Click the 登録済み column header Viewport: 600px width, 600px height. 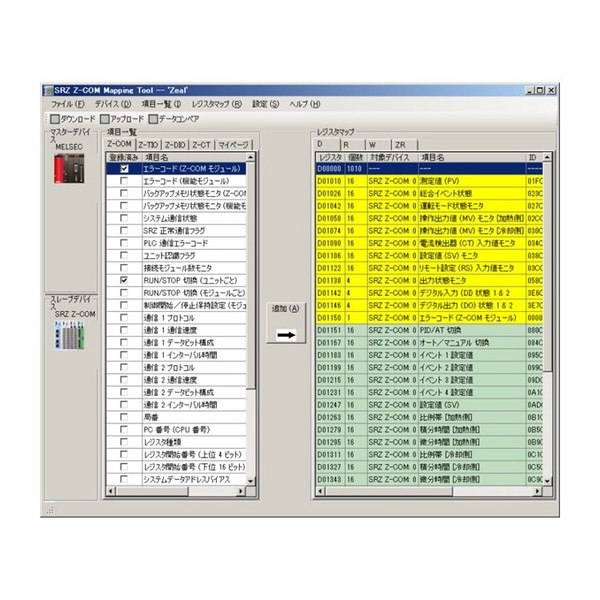pos(124,157)
